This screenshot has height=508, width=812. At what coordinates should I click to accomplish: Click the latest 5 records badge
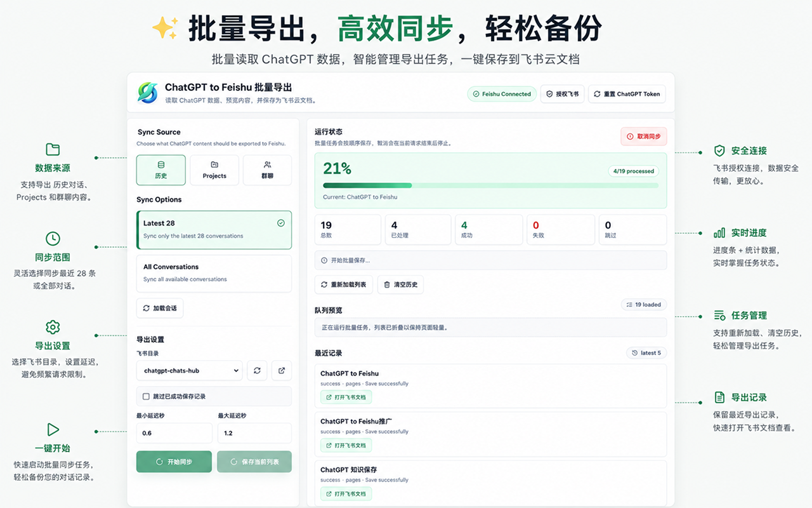646,353
